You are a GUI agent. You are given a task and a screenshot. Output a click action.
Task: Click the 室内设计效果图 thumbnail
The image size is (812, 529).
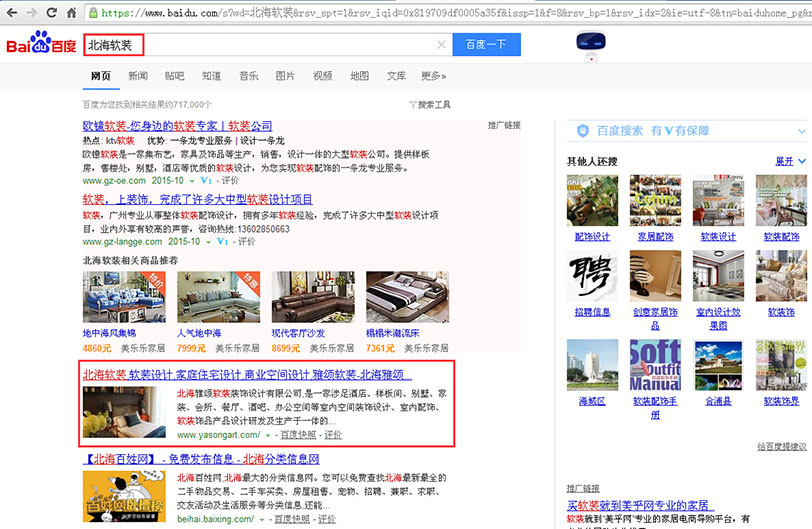718,276
